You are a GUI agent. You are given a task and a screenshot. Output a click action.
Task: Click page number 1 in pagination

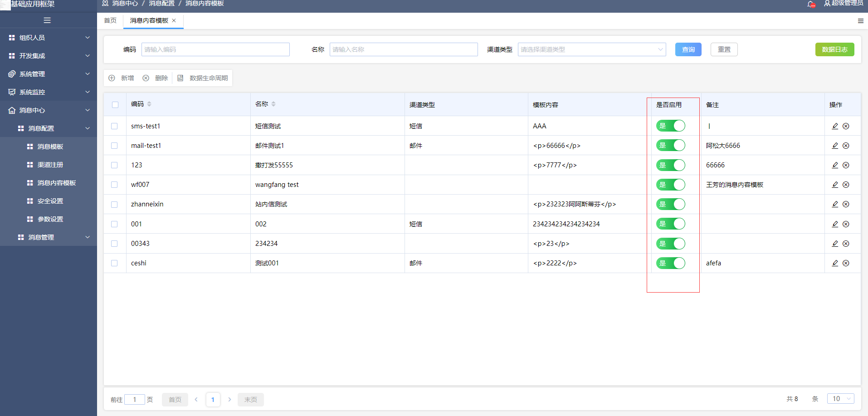point(213,399)
